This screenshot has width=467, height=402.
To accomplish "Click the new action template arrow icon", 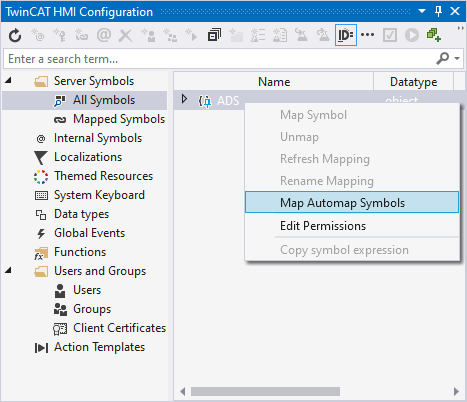I will pos(192,35).
